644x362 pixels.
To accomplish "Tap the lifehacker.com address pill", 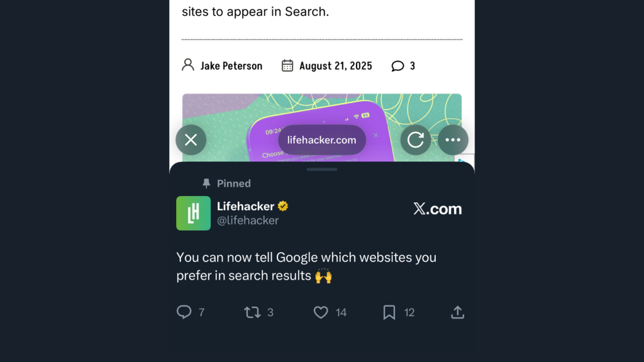I will (x=322, y=140).
